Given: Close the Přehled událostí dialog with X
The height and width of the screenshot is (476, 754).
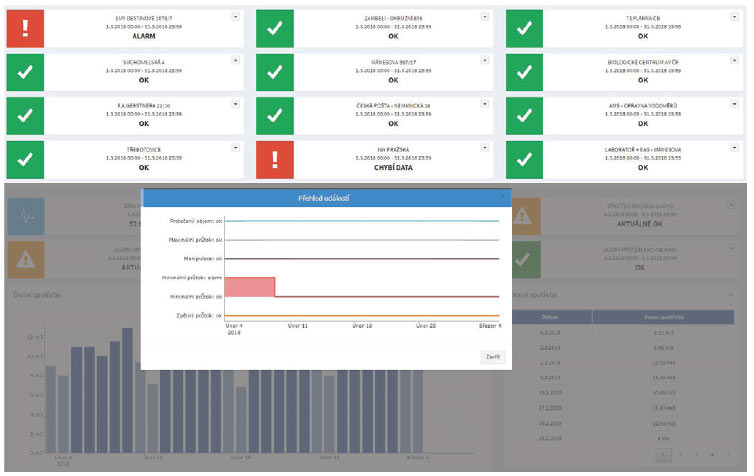Looking at the screenshot, I should (503, 197).
